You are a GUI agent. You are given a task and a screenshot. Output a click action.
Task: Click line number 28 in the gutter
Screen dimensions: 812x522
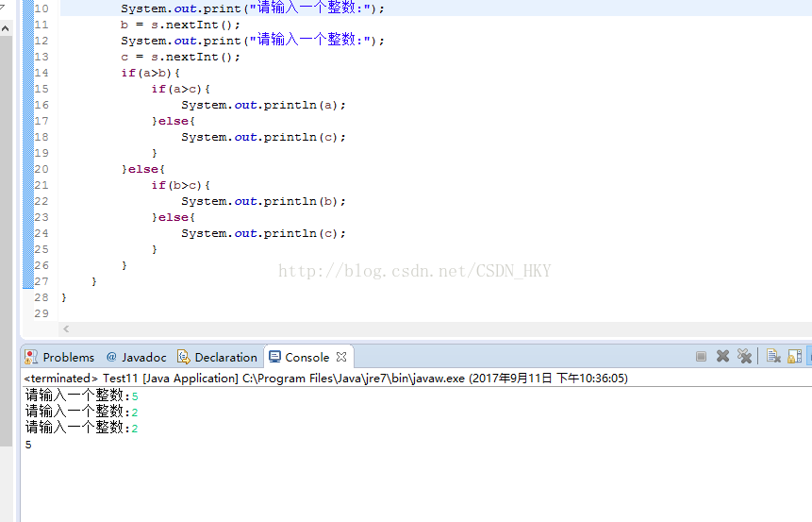pos(41,298)
